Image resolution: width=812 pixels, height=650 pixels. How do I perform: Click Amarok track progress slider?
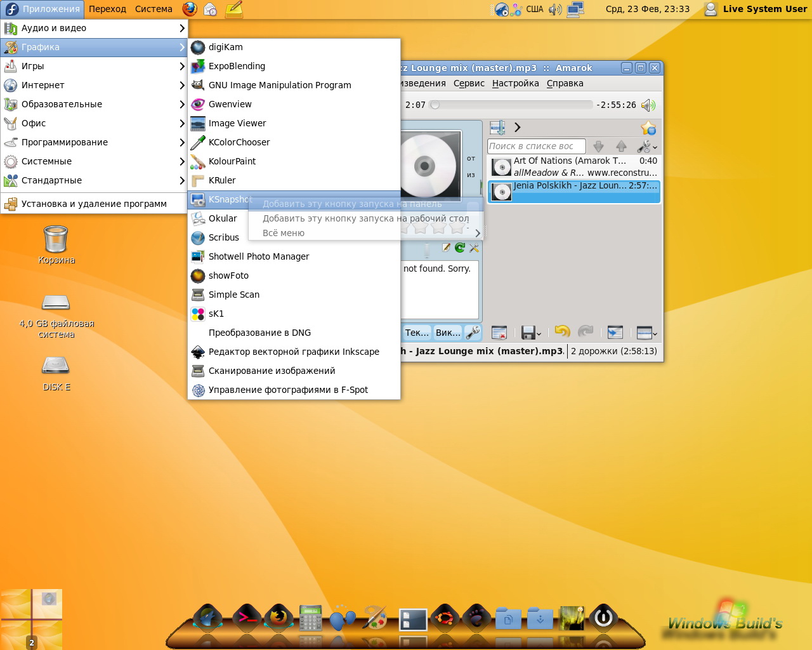click(x=511, y=105)
